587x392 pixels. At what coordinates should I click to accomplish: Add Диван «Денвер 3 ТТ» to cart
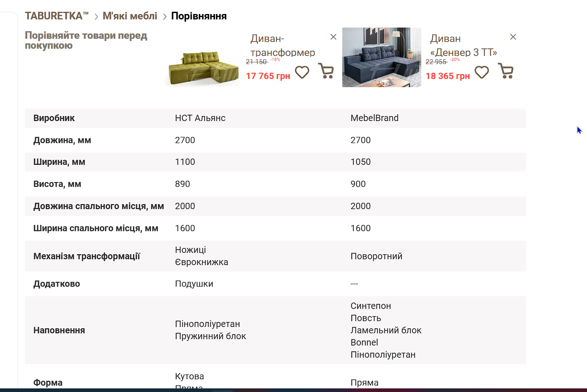tap(505, 71)
